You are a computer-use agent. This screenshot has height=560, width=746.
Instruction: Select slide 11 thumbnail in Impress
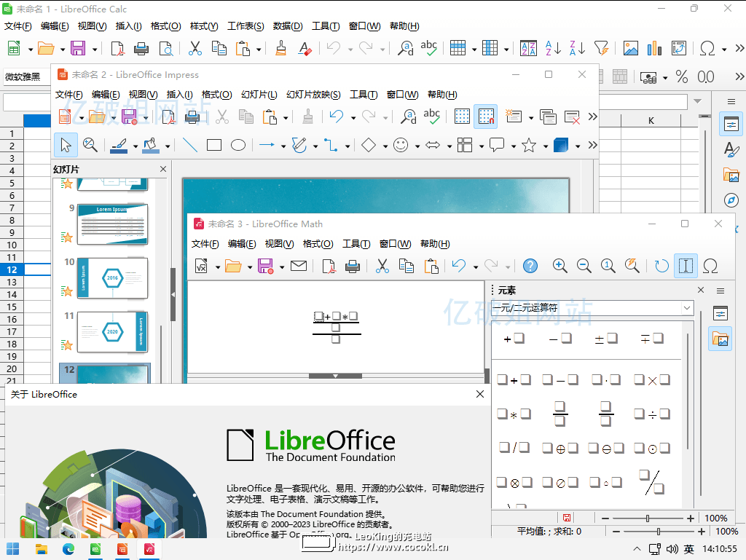[x=113, y=332]
